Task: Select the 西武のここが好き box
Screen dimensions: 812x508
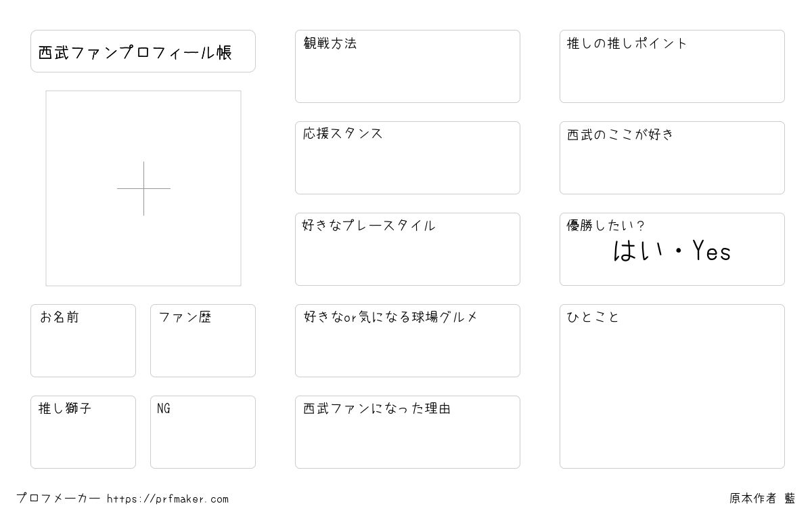Action: pos(672,158)
